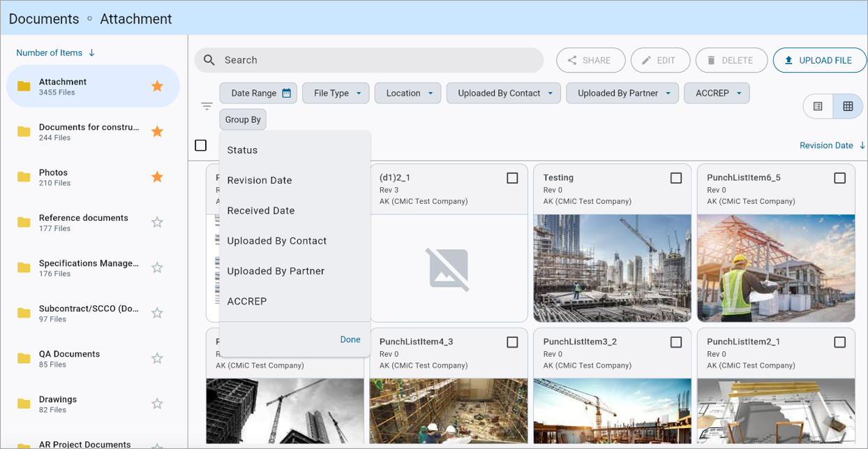Group by Uploaded By Partner option
The width and height of the screenshot is (868, 449).
pyautogui.click(x=294, y=271)
